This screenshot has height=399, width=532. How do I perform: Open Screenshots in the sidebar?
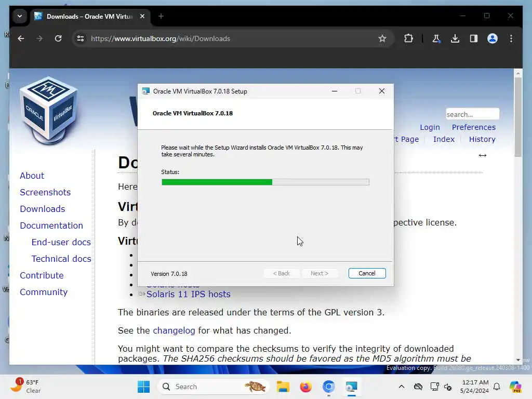coord(45,192)
